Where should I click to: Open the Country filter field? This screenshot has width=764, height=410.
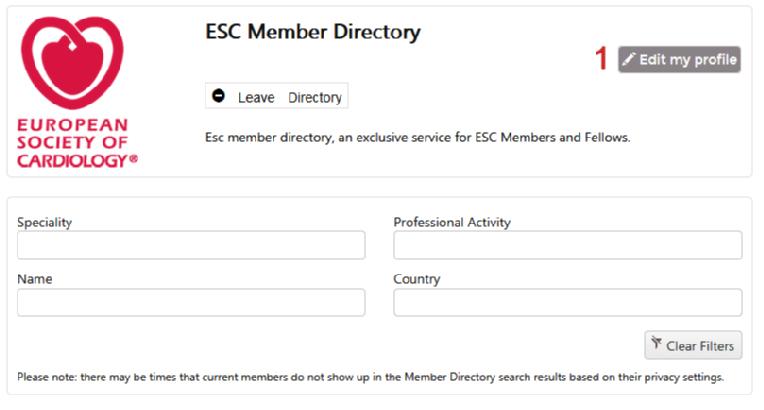(568, 302)
